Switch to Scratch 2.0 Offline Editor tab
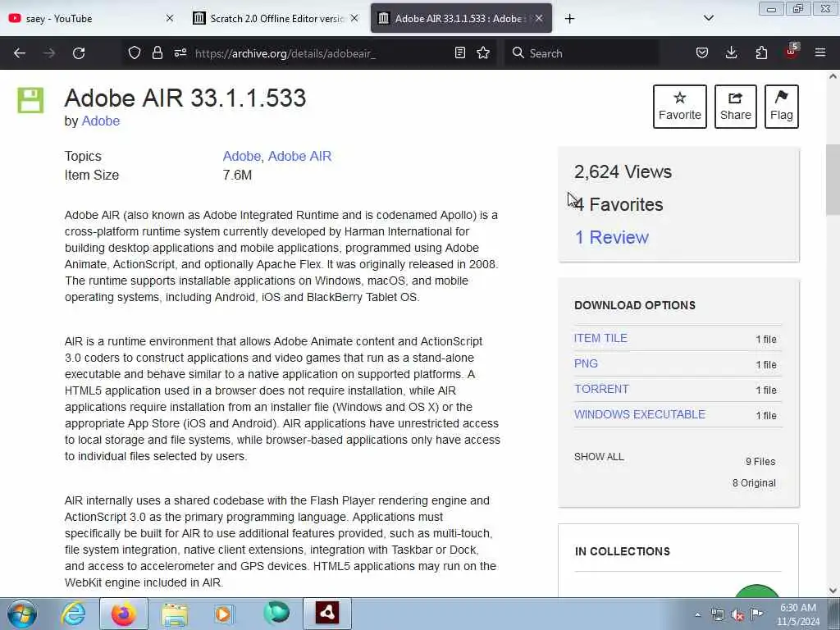 point(276,18)
